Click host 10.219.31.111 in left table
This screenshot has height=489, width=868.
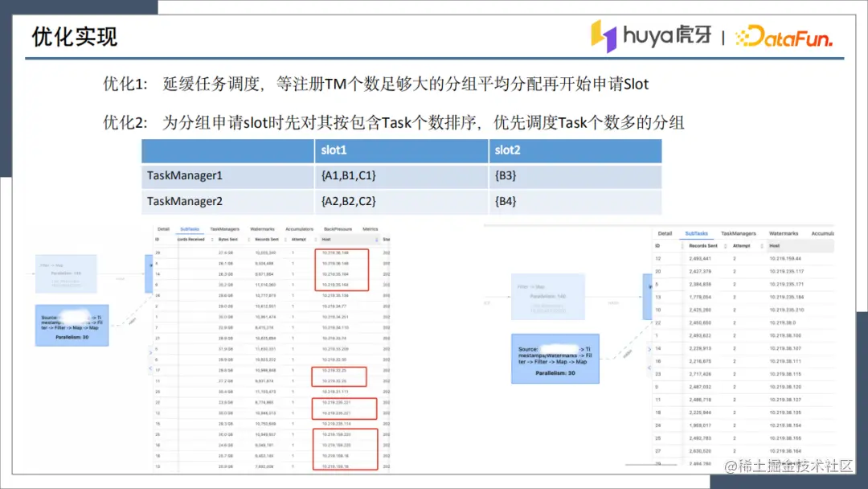point(335,392)
